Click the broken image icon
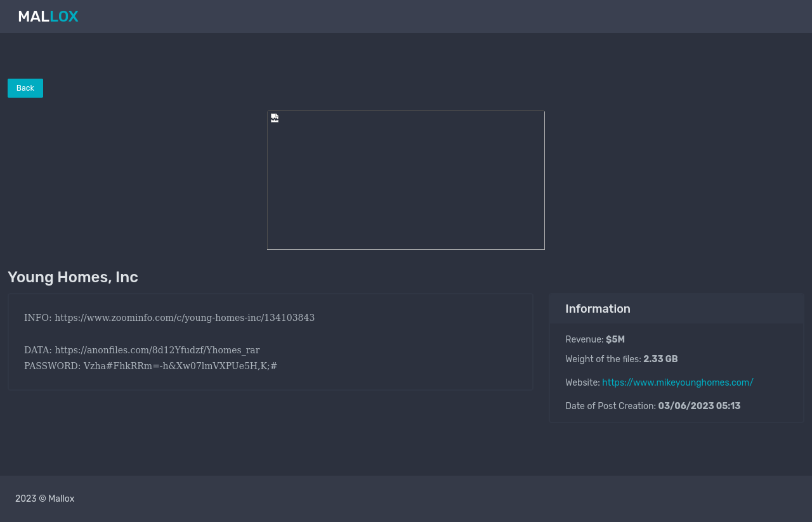812x522 pixels. pyautogui.click(x=275, y=118)
